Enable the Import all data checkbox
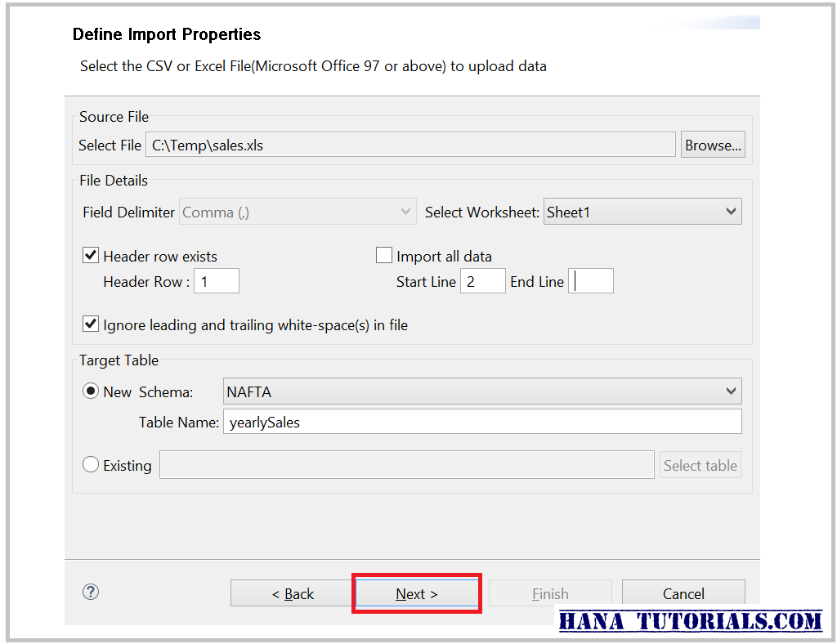The height and width of the screenshot is (644, 837). (383, 254)
